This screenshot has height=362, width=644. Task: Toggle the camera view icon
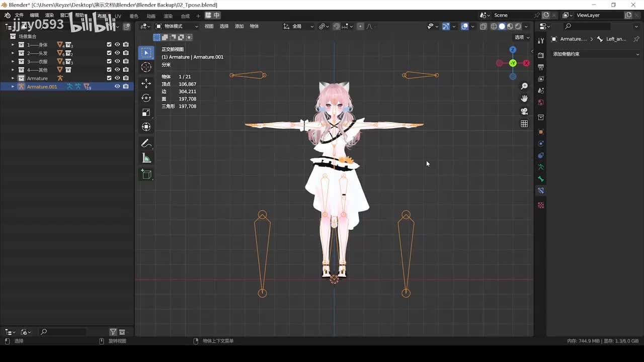click(524, 111)
